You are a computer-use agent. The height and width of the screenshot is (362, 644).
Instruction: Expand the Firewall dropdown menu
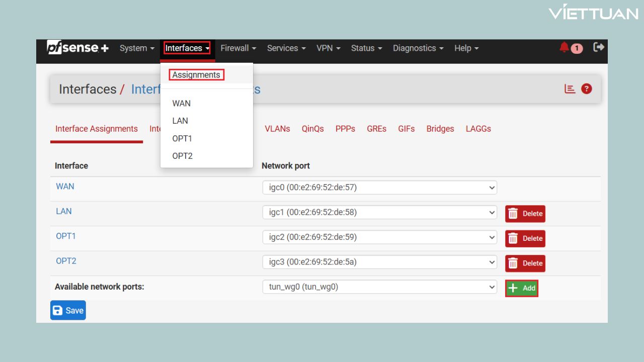237,48
